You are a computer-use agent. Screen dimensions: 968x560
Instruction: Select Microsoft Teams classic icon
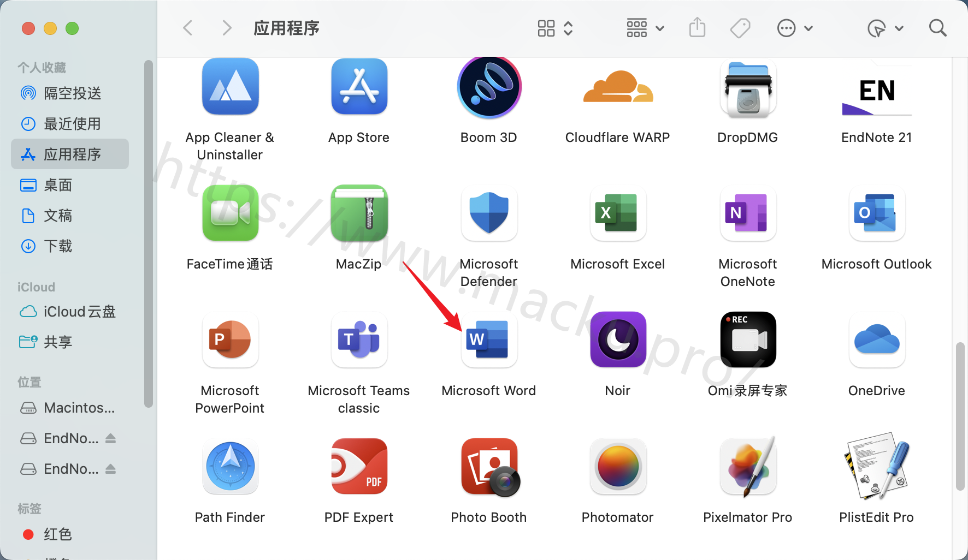(x=359, y=339)
